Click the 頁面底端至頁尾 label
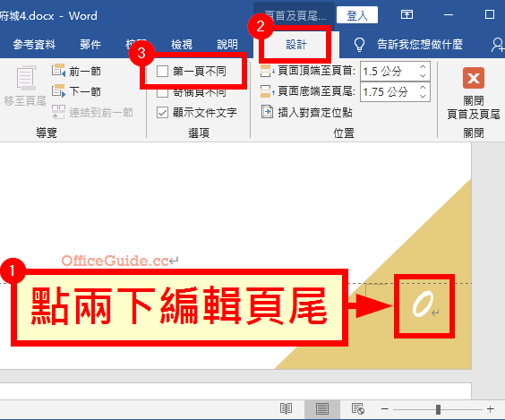505x420 pixels. coord(317,91)
